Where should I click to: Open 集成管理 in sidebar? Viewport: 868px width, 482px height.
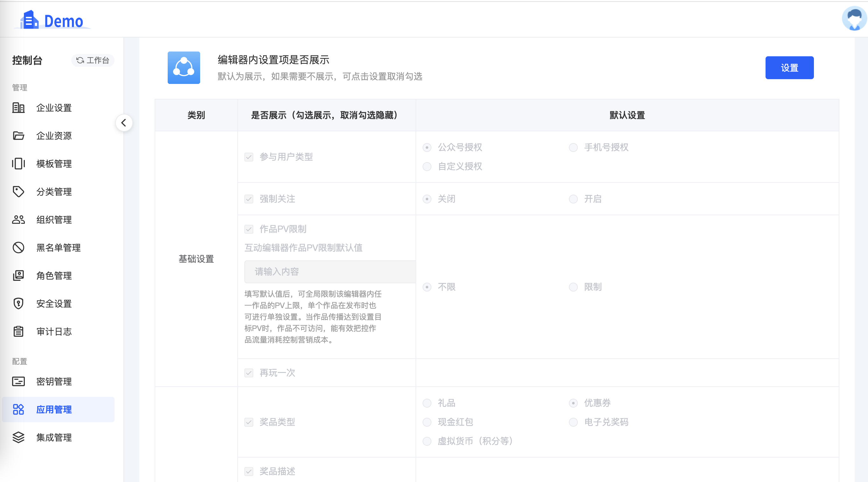pyautogui.click(x=58, y=437)
